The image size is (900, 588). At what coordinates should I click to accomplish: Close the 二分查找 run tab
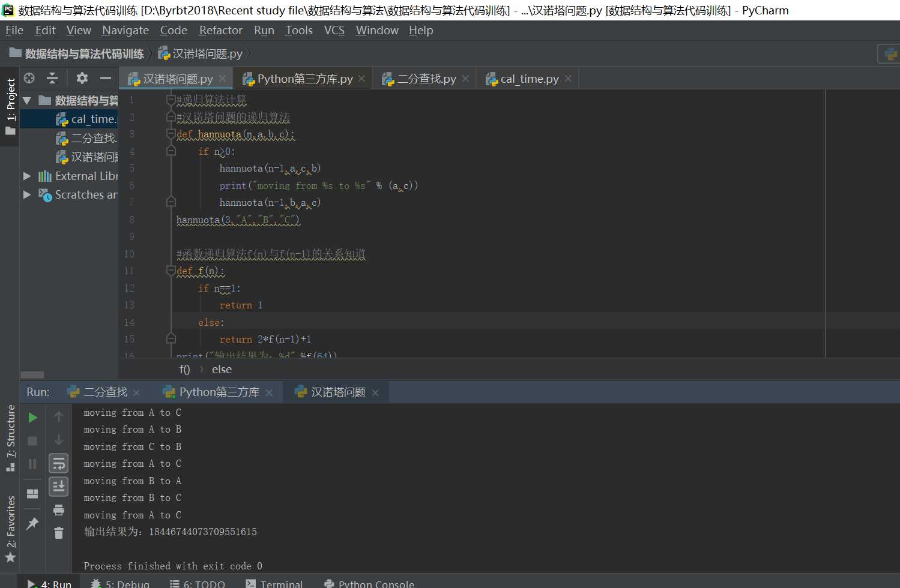click(x=137, y=392)
